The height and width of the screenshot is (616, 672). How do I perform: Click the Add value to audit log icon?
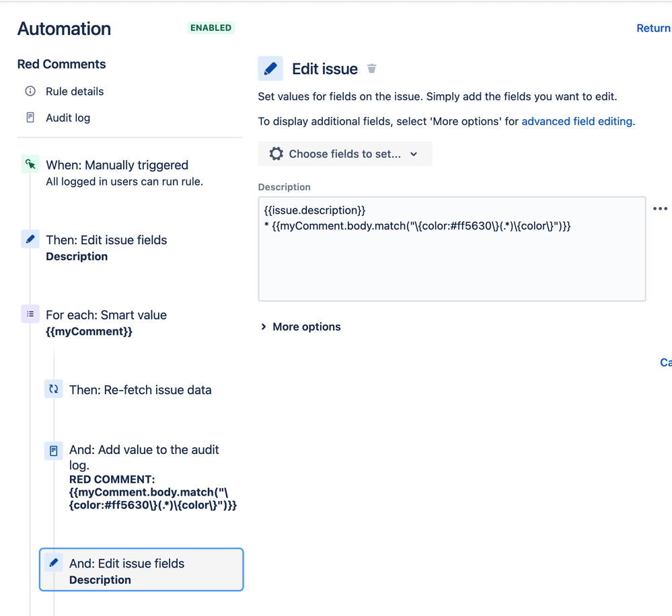pos(54,451)
